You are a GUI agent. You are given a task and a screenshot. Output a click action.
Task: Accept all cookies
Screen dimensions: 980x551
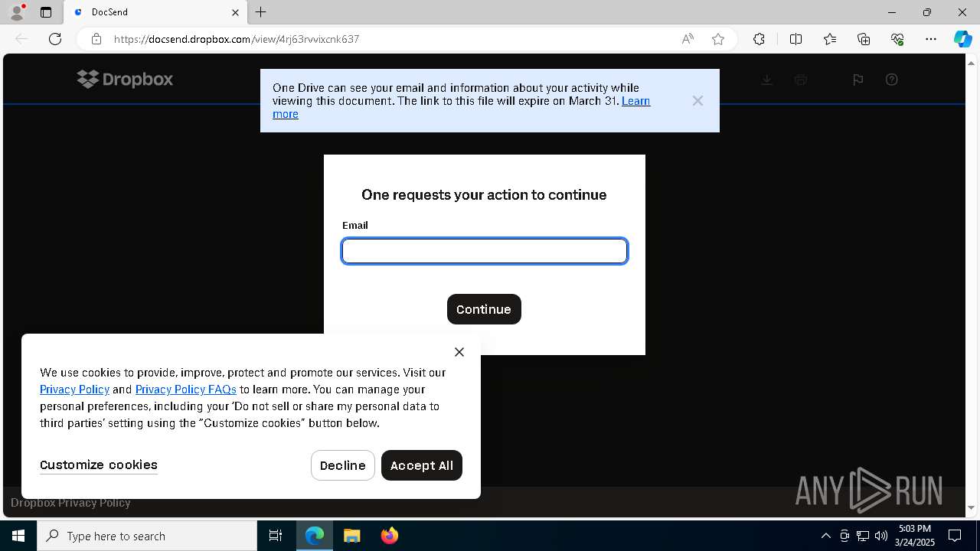(x=422, y=465)
